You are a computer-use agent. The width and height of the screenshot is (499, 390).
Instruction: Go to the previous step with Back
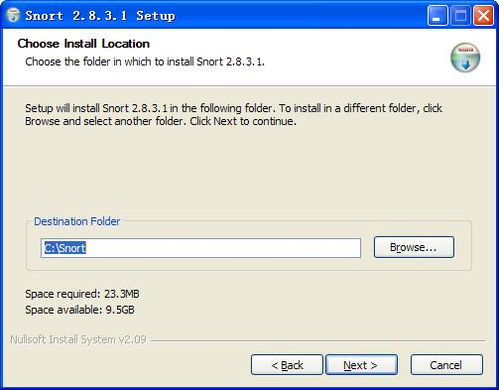pyautogui.click(x=287, y=365)
